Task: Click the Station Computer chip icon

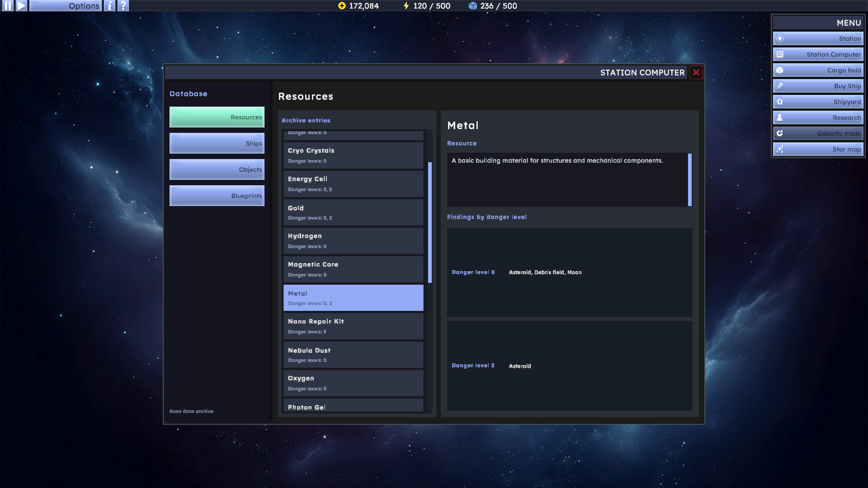Action: (780, 54)
